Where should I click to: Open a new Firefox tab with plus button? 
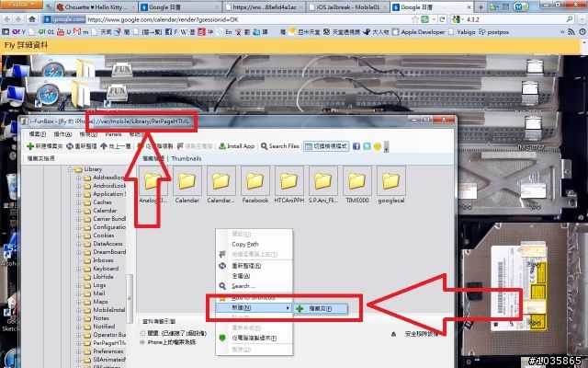481,7
